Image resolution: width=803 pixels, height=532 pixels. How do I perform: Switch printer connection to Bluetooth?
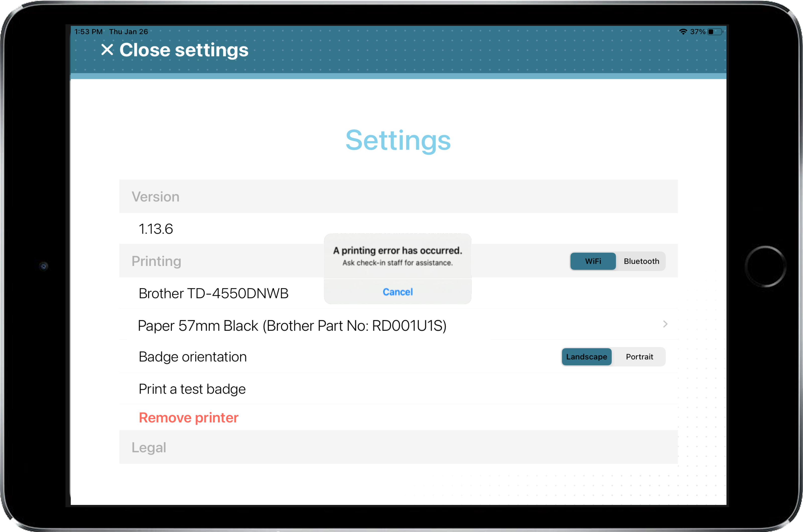point(642,261)
